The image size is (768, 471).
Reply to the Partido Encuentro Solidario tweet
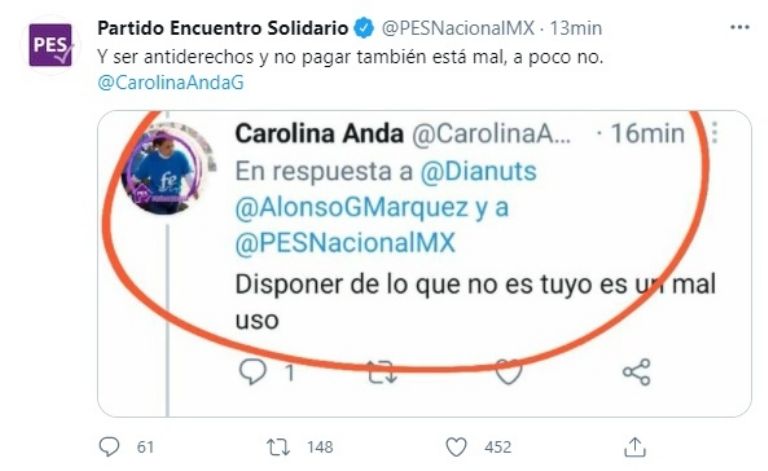pos(109,447)
